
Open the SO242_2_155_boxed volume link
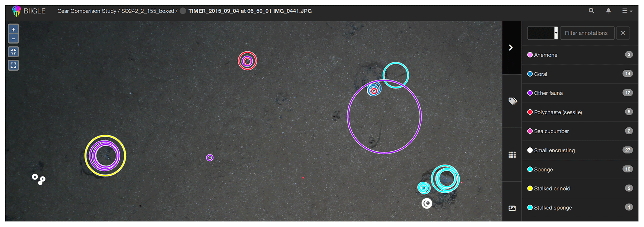pyautogui.click(x=147, y=11)
